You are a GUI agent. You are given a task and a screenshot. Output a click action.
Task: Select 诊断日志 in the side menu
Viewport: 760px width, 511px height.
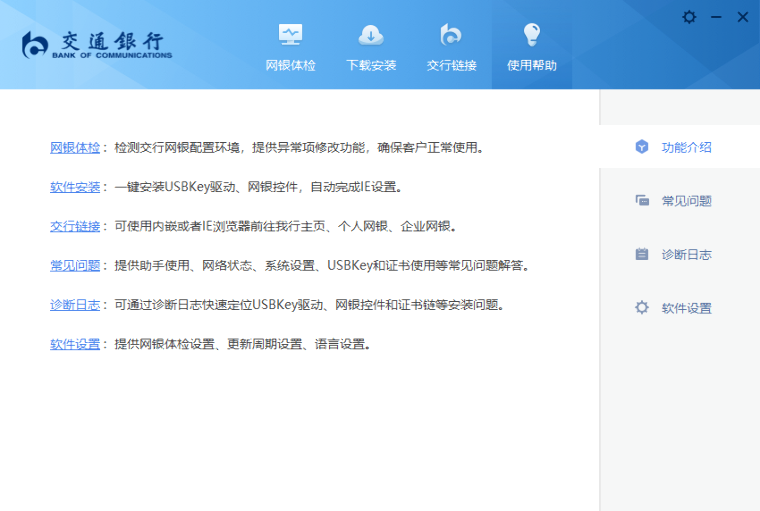pos(686,255)
